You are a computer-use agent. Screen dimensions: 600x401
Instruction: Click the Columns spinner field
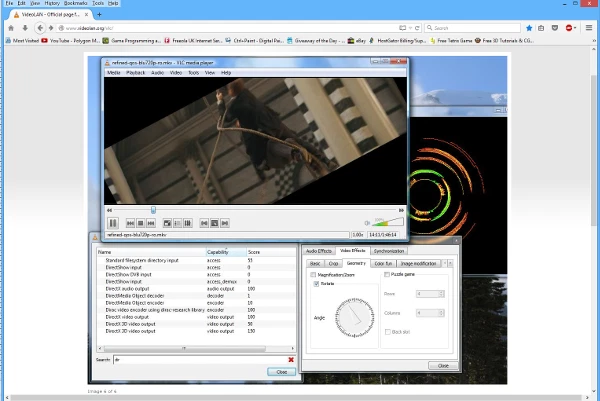pos(430,313)
